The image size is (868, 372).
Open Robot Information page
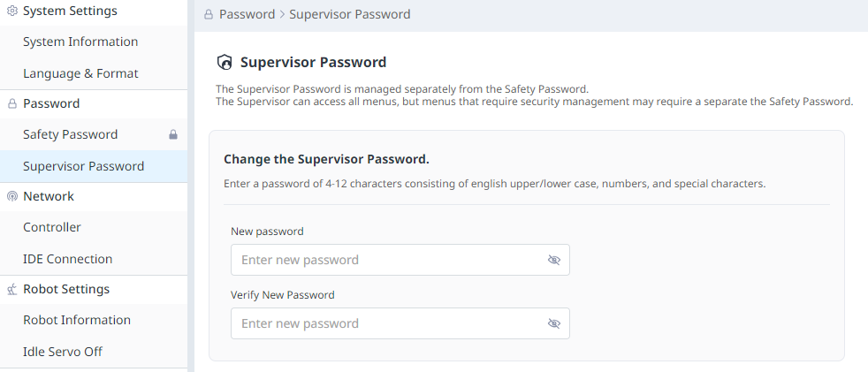pyautogui.click(x=77, y=321)
